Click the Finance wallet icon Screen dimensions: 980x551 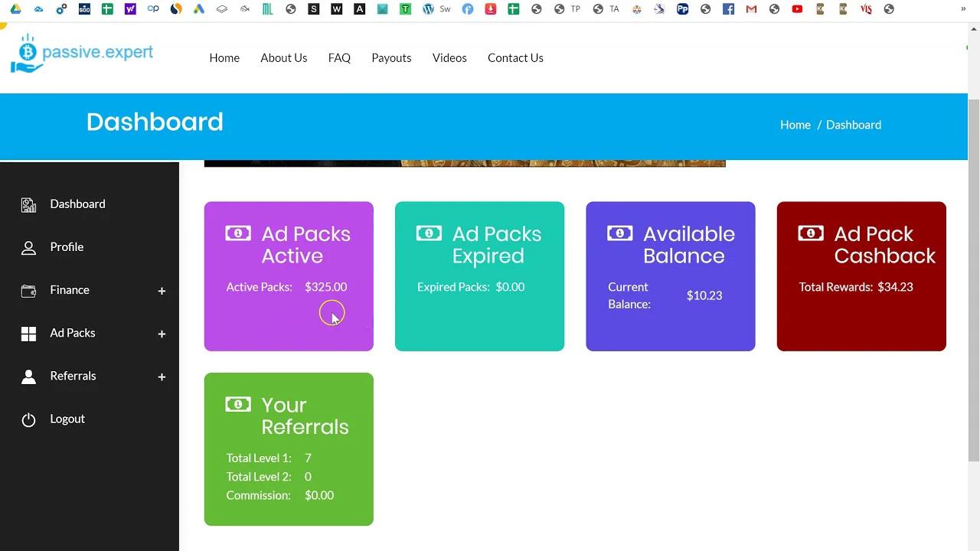[x=28, y=291]
